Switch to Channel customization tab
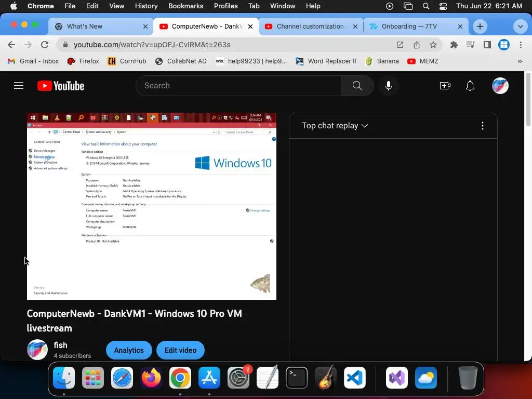 311,26
